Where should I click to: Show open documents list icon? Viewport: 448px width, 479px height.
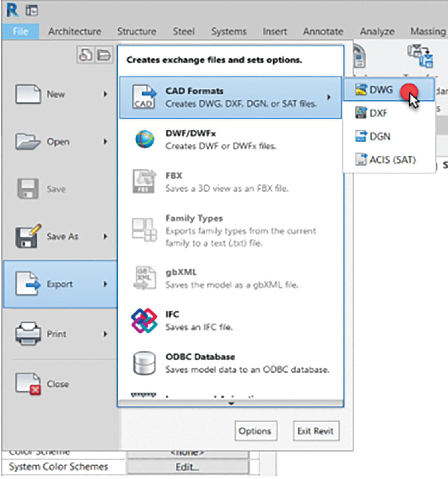pyautogui.click(x=104, y=54)
